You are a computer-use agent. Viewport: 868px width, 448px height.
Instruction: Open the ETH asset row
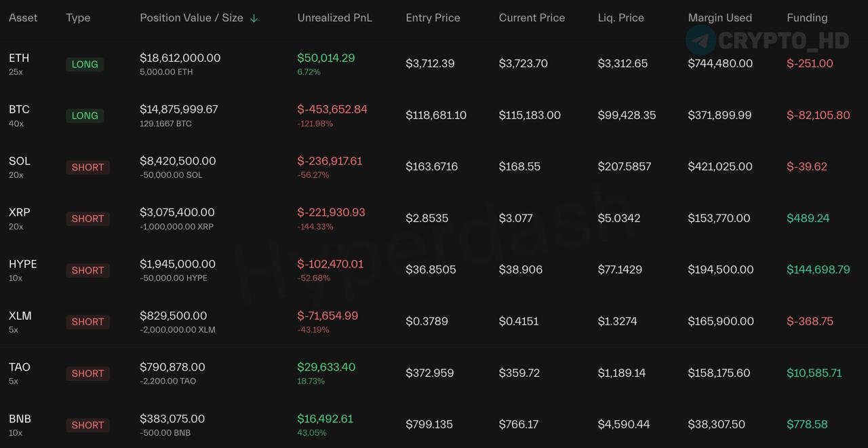pos(434,64)
